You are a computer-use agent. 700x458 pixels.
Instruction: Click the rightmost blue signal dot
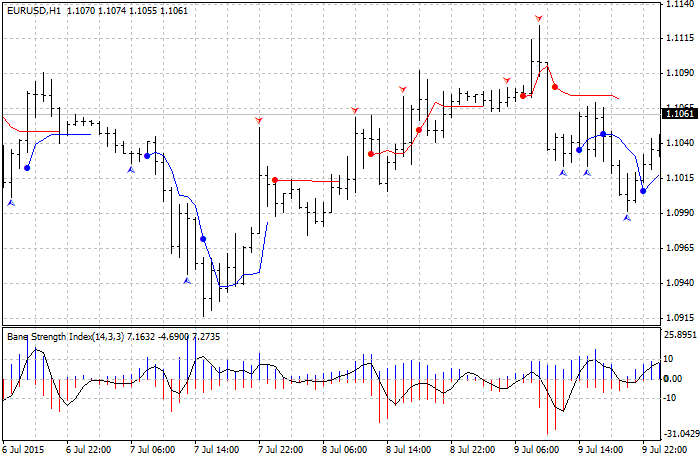643,190
